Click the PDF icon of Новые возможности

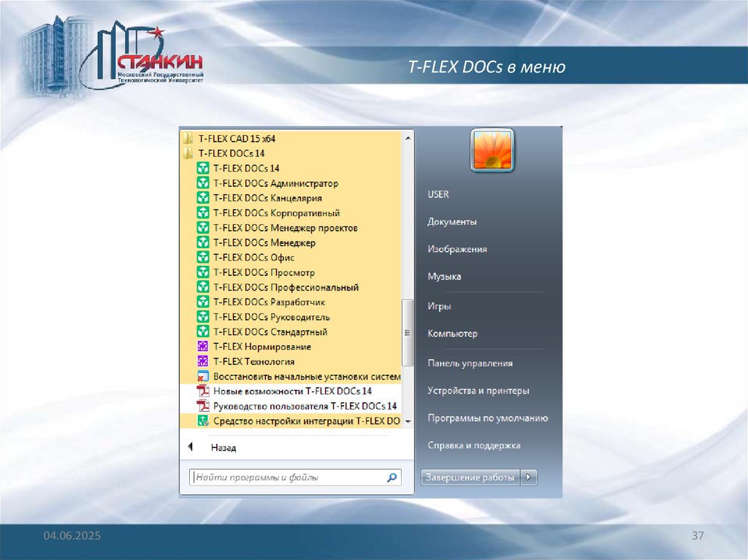click(203, 391)
